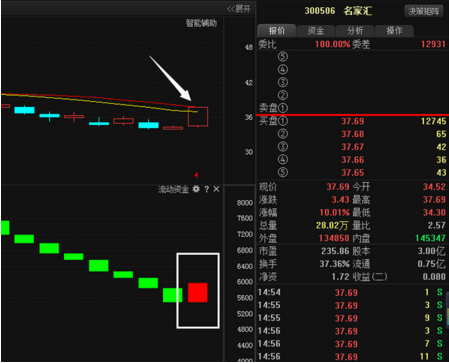Click the latest red candlestick on the chart
This screenshot has height=363, width=449.
(x=198, y=117)
